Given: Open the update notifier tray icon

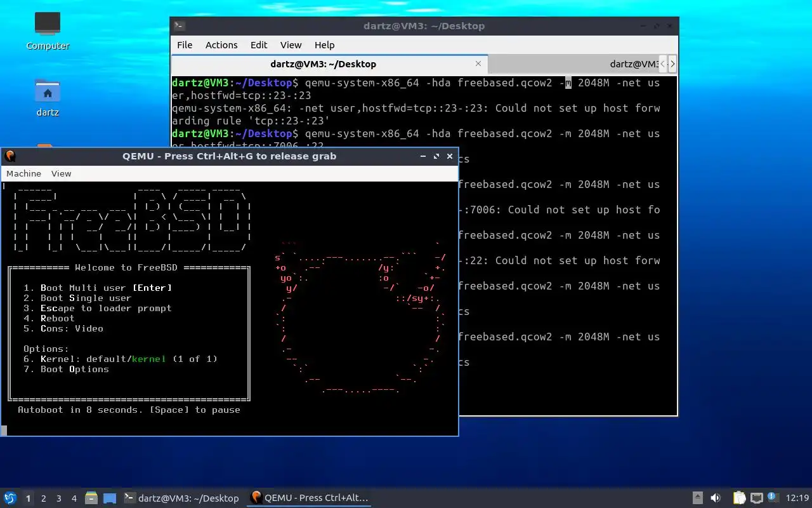Looking at the screenshot, I should coord(773,497).
